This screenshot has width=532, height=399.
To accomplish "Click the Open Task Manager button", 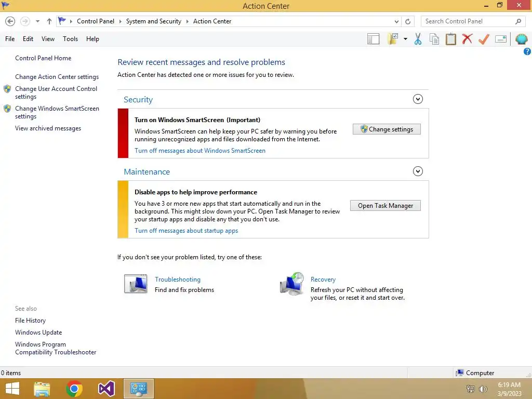I will 385,206.
